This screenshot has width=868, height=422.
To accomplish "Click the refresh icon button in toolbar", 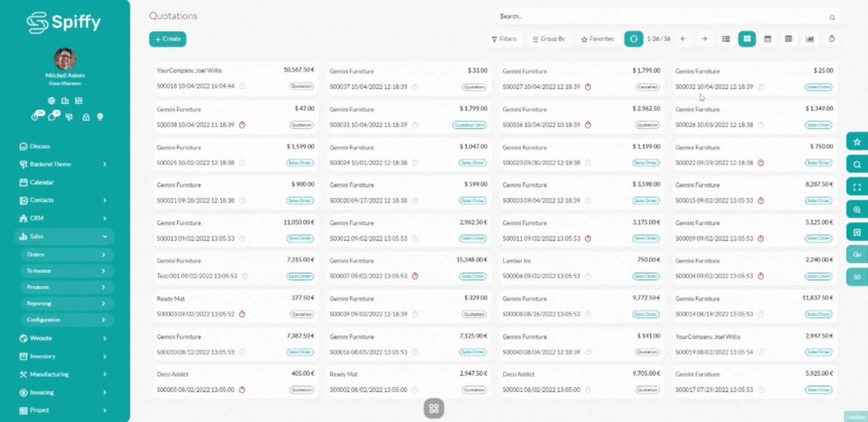I will pos(633,39).
